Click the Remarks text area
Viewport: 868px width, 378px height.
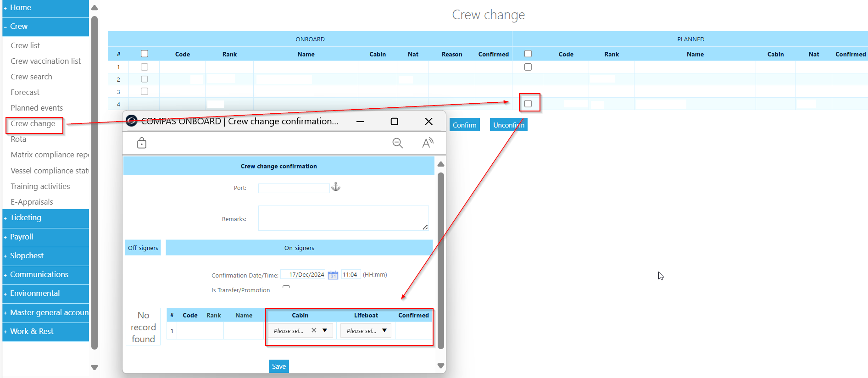(x=343, y=218)
